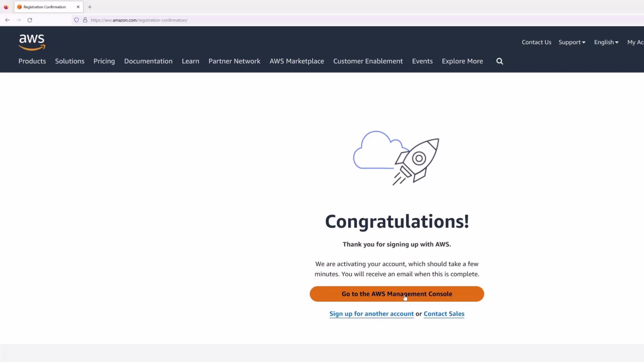Open the Pricing menu item

pyautogui.click(x=104, y=61)
